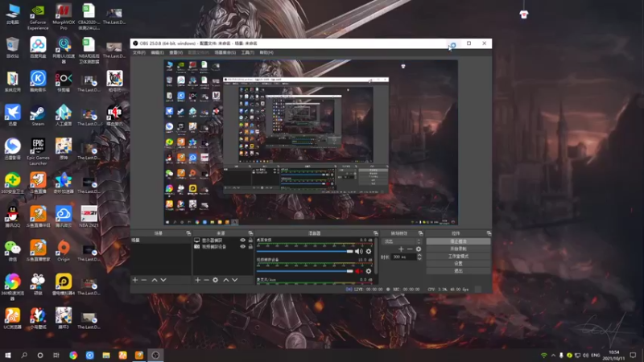The height and width of the screenshot is (362, 644).
Task: Open the Kugou Music desktop icon
Action: pos(38,81)
